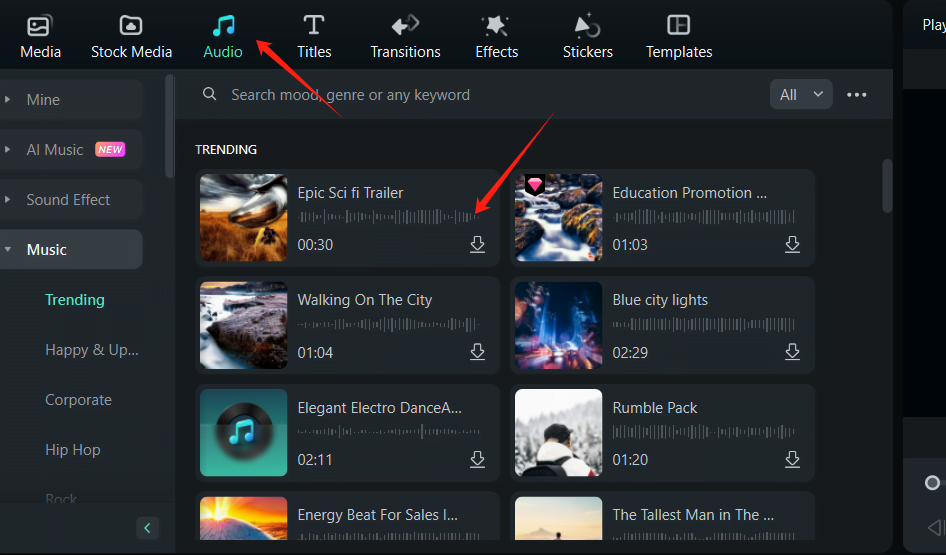Click the Rumble Pack thumbnail
The width and height of the screenshot is (946, 555).
click(559, 433)
